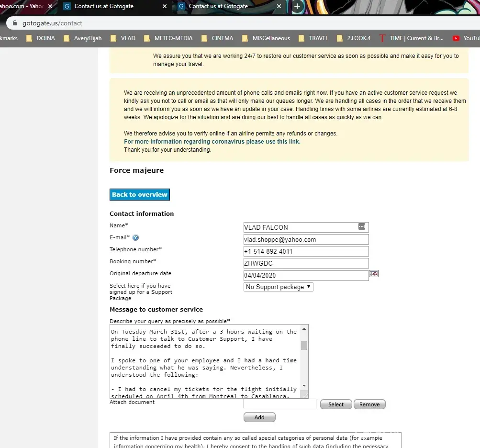Click the Select attachment button

pyautogui.click(x=336, y=404)
